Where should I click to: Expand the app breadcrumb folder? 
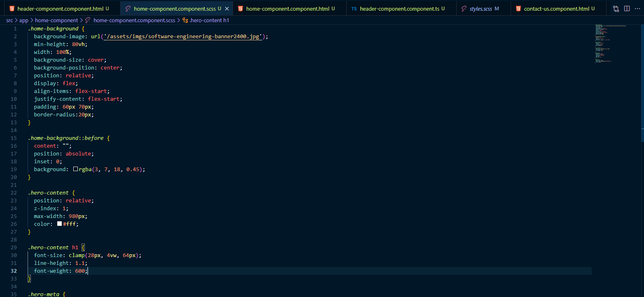(24, 20)
